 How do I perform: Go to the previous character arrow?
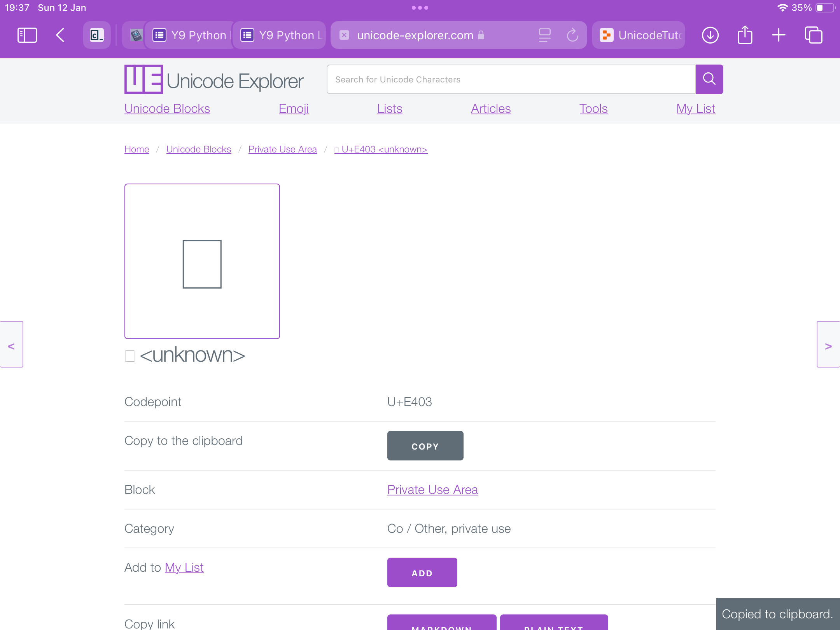(x=11, y=345)
